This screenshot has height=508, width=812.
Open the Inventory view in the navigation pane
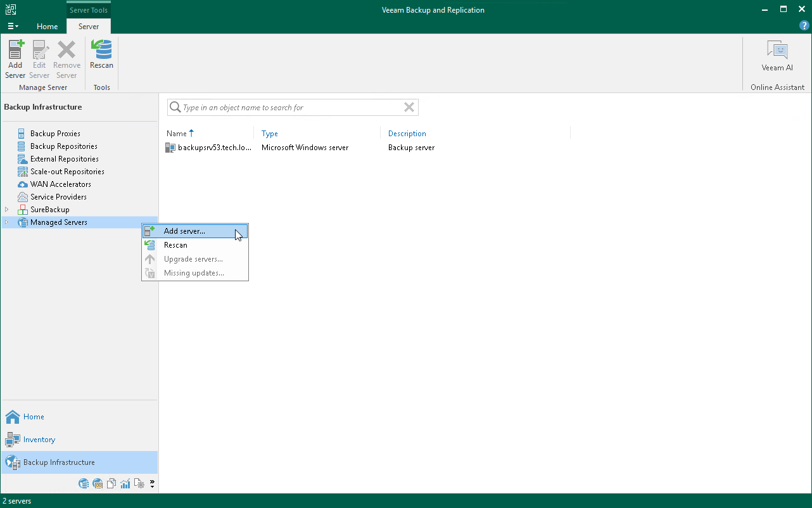point(79,440)
